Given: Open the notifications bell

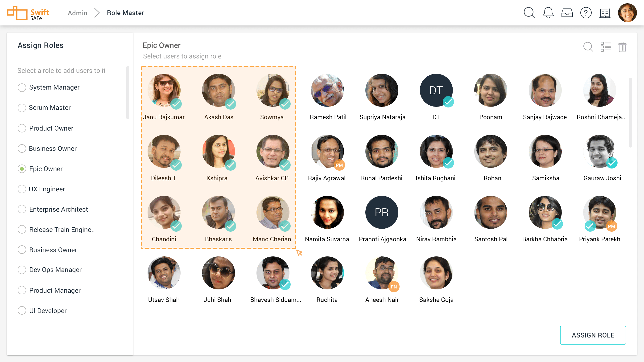Looking at the screenshot, I should pos(548,13).
